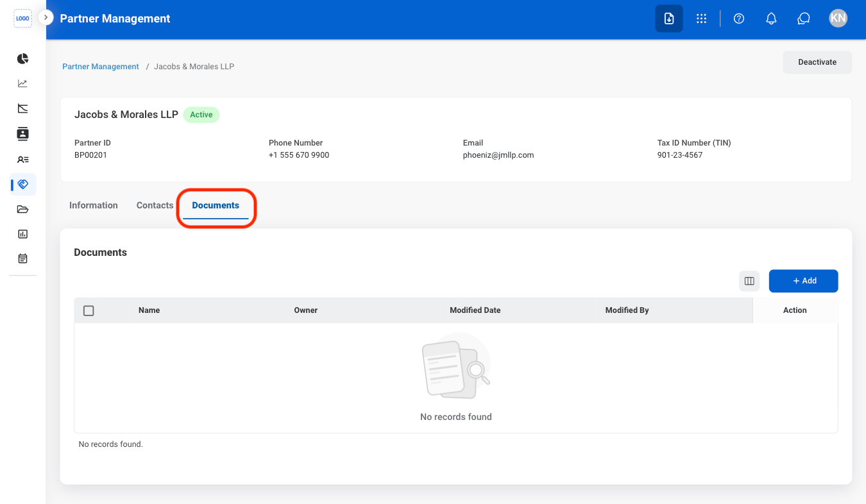The height and width of the screenshot is (504, 866).
Task: Click the Name column header
Action: pyautogui.click(x=149, y=310)
